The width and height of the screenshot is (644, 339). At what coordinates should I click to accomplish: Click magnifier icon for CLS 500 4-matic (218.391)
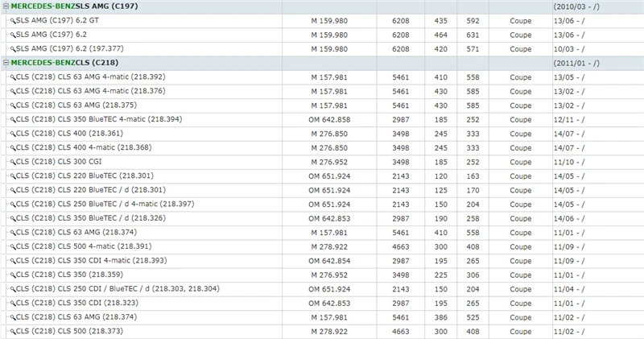(x=13, y=247)
